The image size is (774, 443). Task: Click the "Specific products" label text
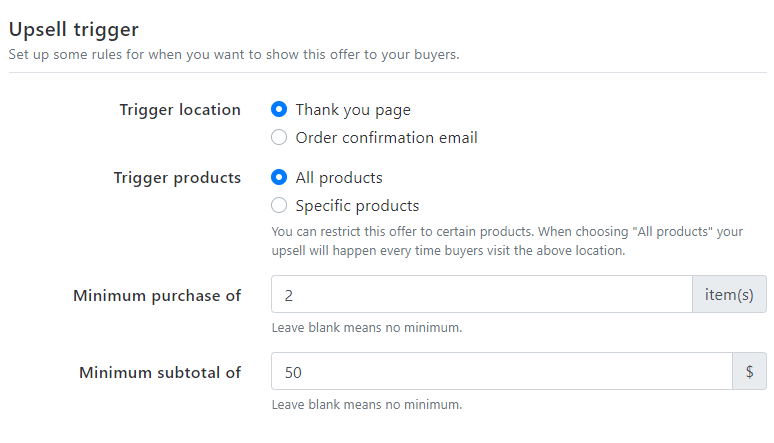pos(357,205)
